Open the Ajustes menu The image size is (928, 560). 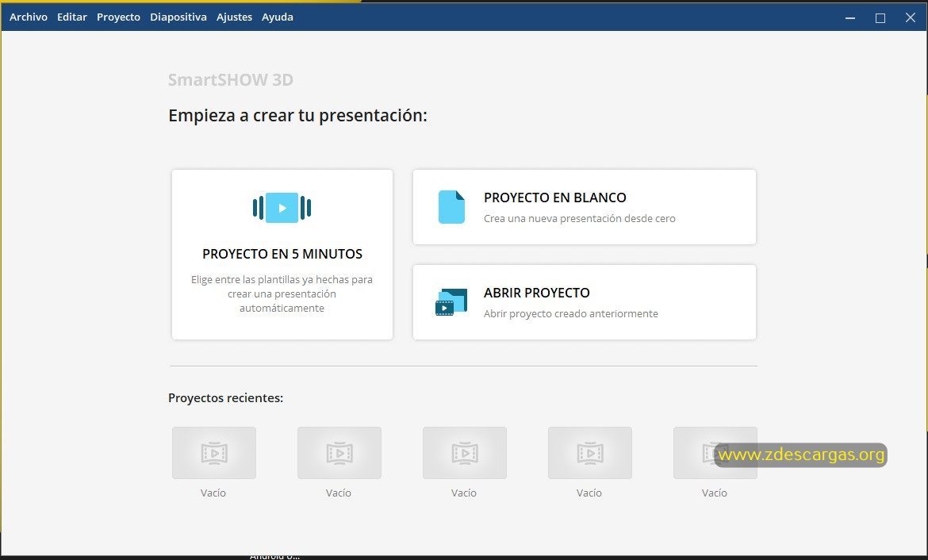(234, 17)
